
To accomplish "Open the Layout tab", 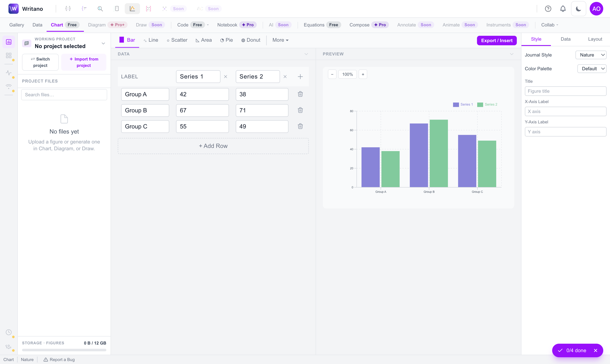I will (x=595, y=39).
